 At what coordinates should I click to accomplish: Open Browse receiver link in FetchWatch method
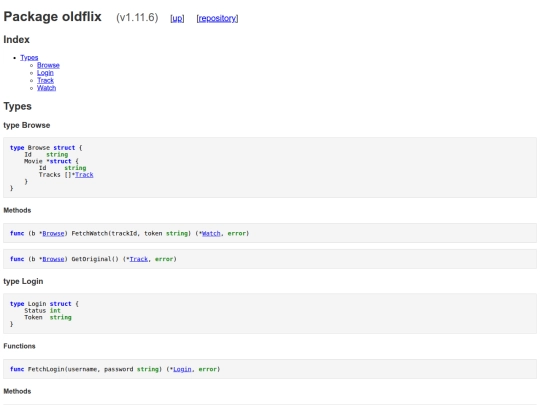53,233
